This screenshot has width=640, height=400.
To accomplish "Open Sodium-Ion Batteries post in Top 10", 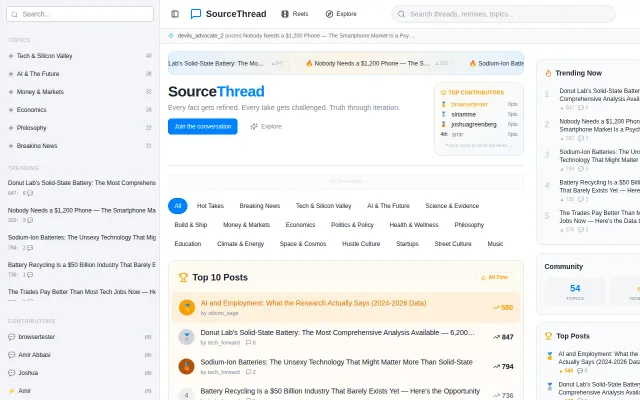I will tap(346, 366).
